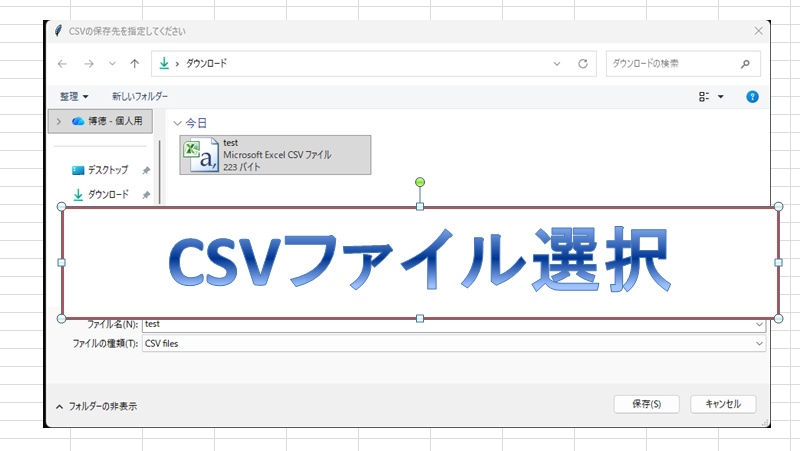Open the view options dropdown arrow

[721, 96]
